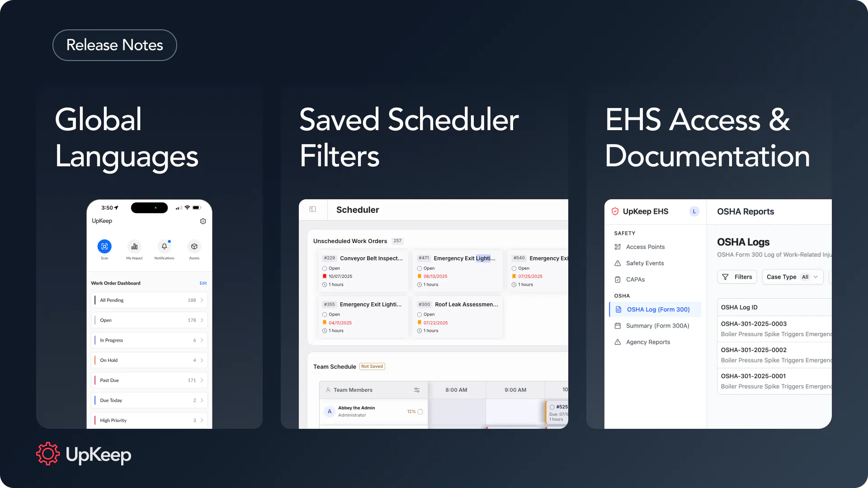868x488 pixels.
Task: Open log entry OSHA-301-2025-0003
Action: pos(774,329)
